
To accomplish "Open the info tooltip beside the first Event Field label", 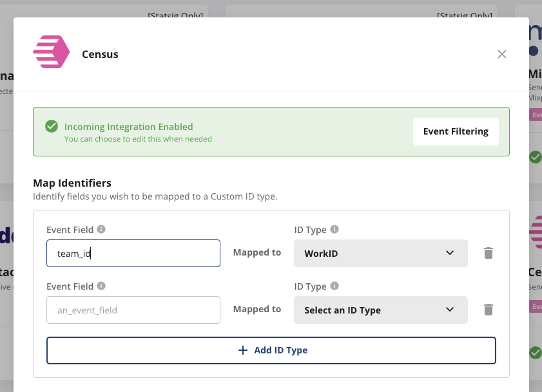I will (101, 230).
